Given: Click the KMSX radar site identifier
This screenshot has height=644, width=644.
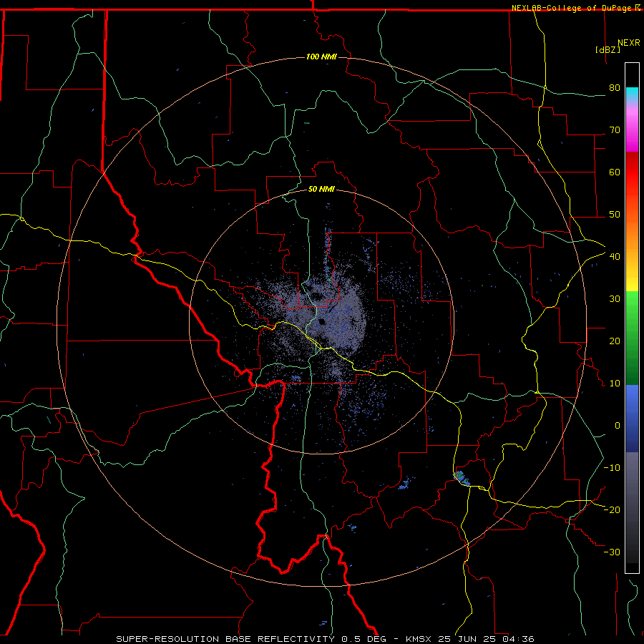Looking at the screenshot, I should point(419,639).
